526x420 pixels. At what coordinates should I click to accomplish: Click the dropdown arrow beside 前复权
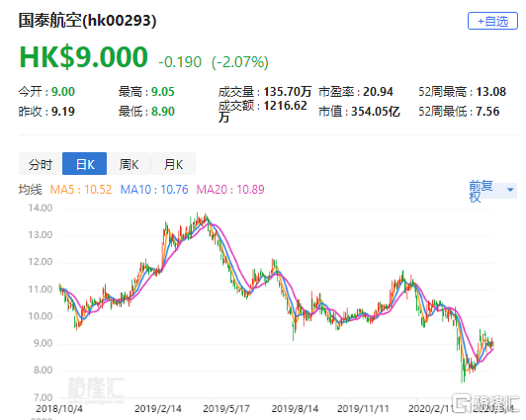(510, 190)
